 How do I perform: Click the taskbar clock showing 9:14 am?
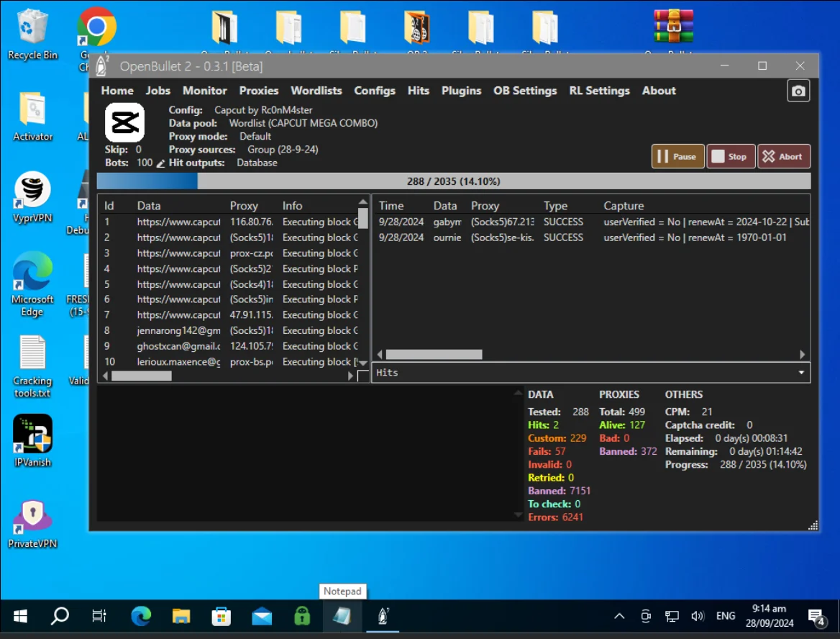(770, 617)
